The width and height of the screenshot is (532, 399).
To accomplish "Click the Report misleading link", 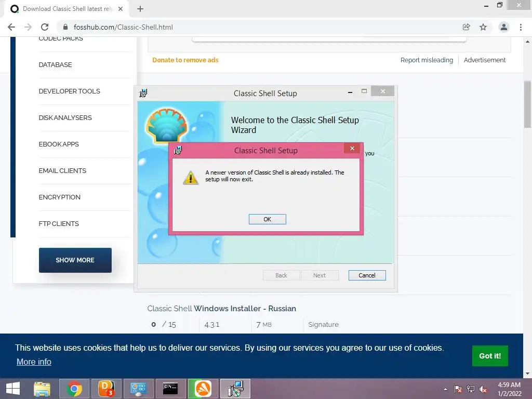I will (427, 60).
